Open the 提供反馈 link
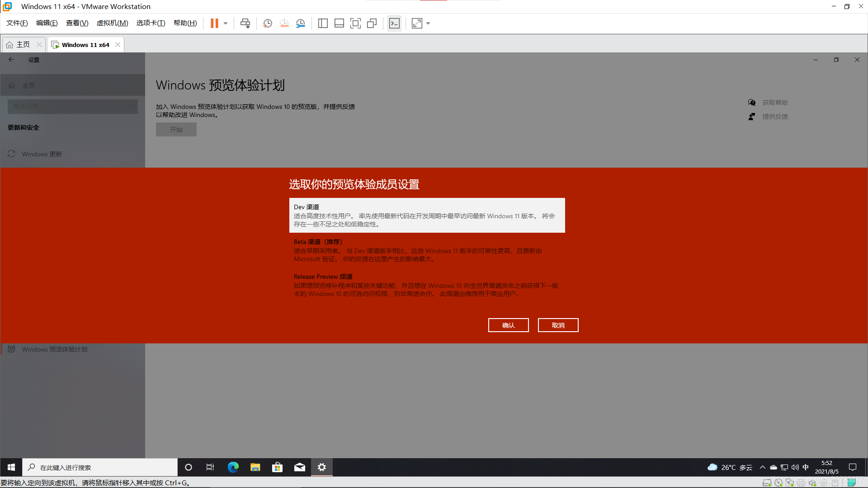 tap(775, 117)
